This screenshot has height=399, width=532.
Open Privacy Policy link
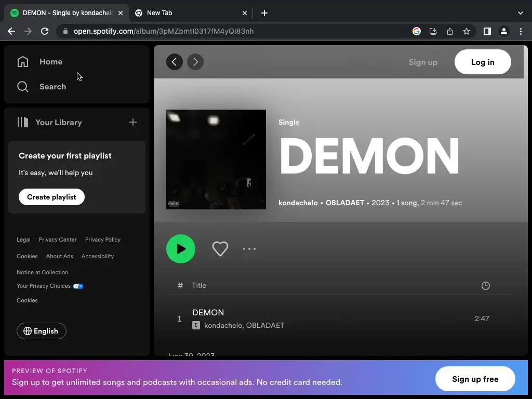(103, 240)
